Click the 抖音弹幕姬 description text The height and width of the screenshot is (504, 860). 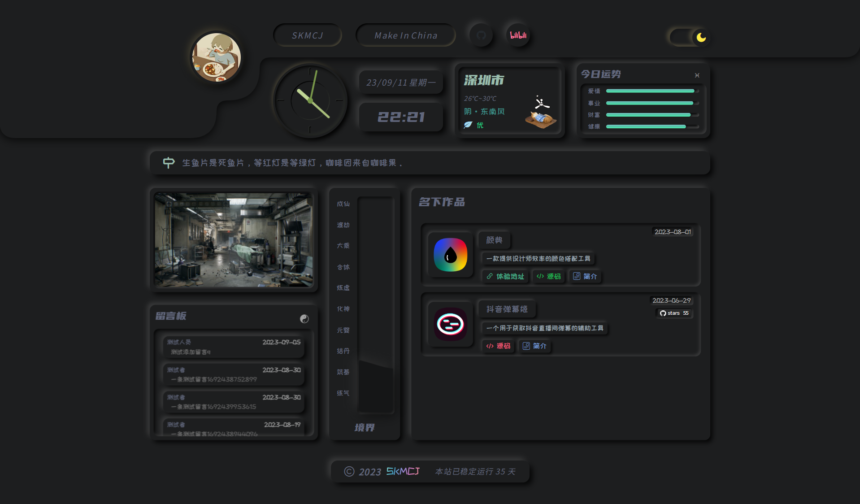tap(545, 328)
